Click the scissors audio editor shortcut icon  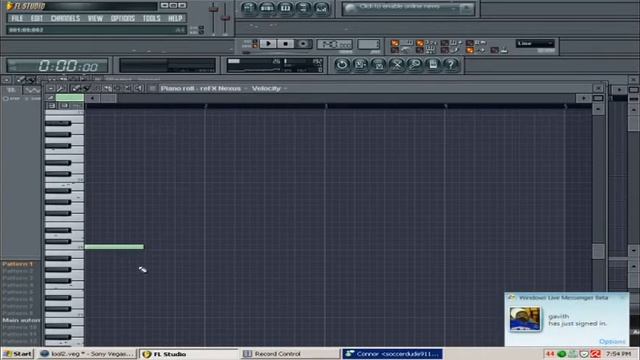tap(397, 64)
